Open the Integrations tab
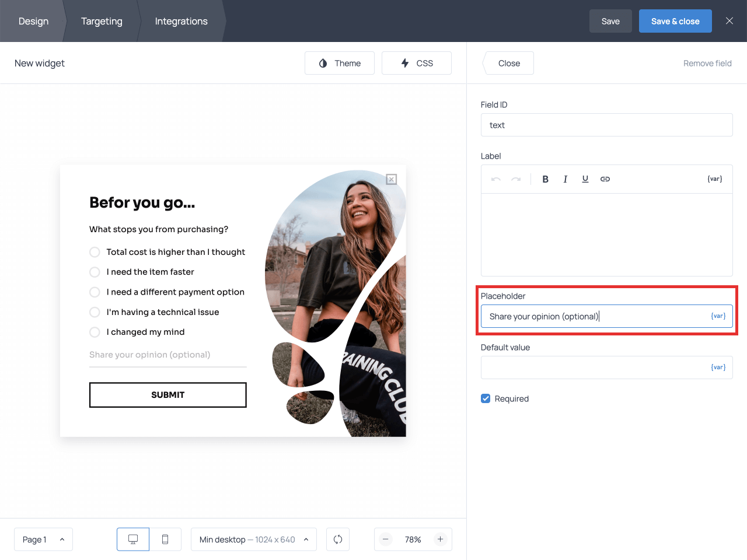Screen dimensions: 747x560 181,21
